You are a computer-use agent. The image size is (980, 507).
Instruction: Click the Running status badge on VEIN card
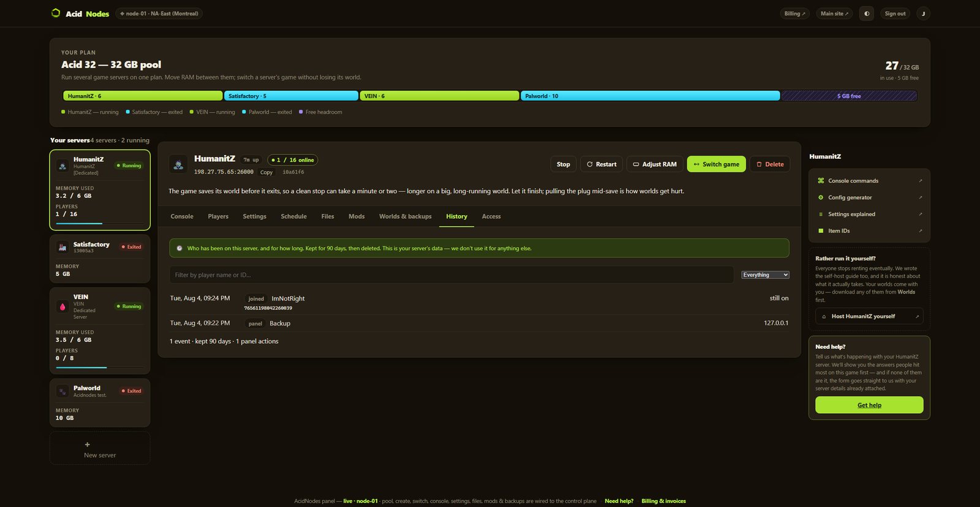point(129,306)
